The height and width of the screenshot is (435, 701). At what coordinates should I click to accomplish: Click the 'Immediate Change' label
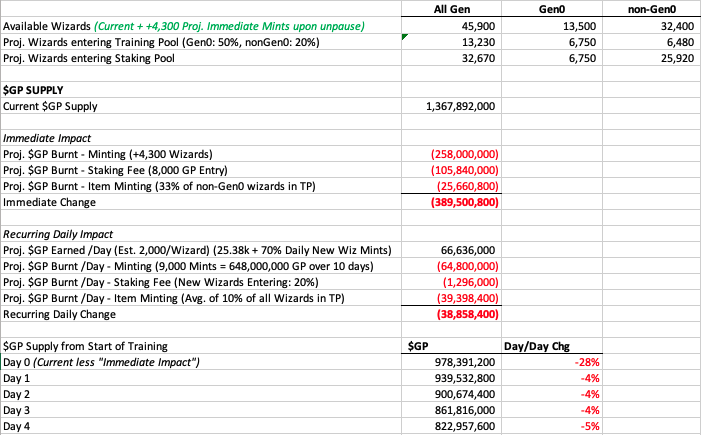click(x=49, y=203)
